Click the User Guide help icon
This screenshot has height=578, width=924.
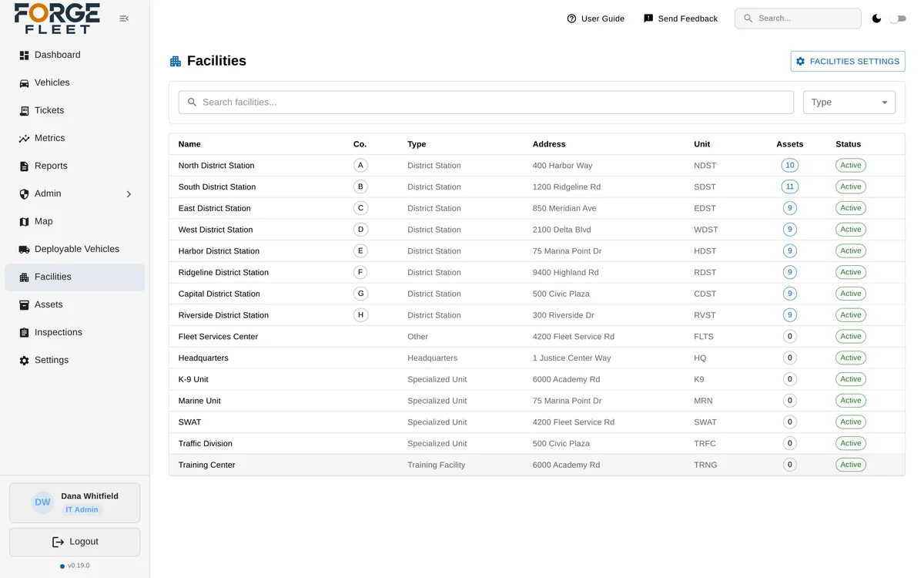(571, 18)
